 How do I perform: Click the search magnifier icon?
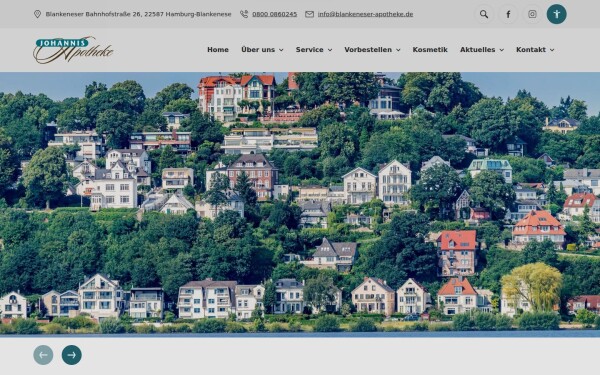pos(484,14)
